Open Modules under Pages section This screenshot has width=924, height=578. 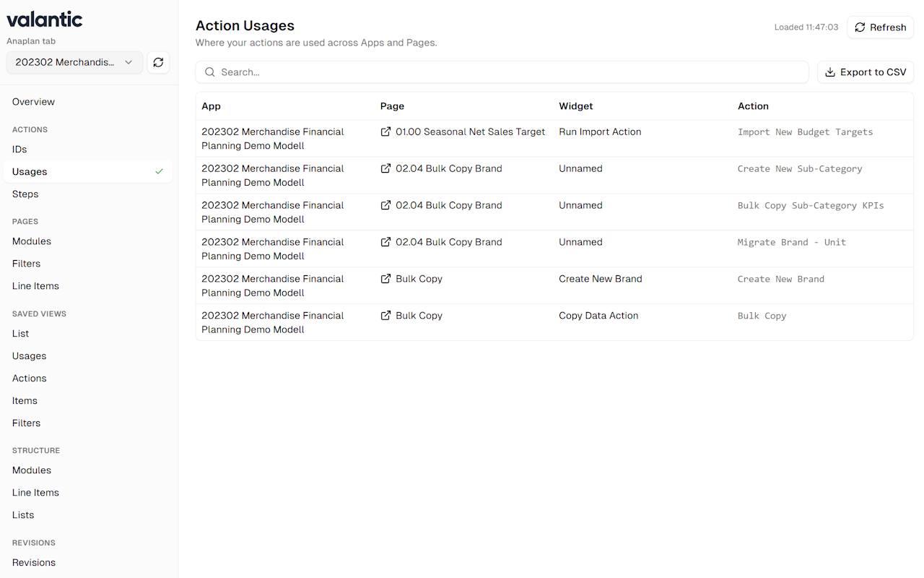pyautogui.click(x=88, y=241)
